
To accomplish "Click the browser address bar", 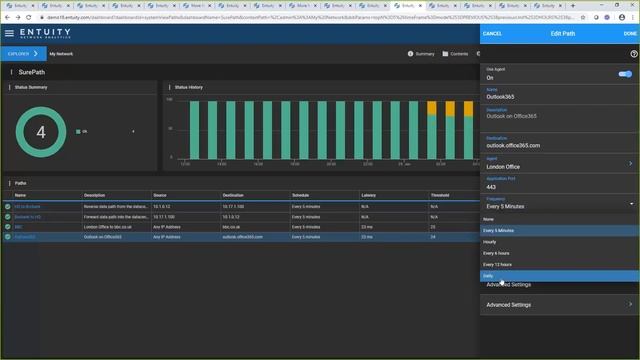I will pyautogui.click(x=310, y=18).
